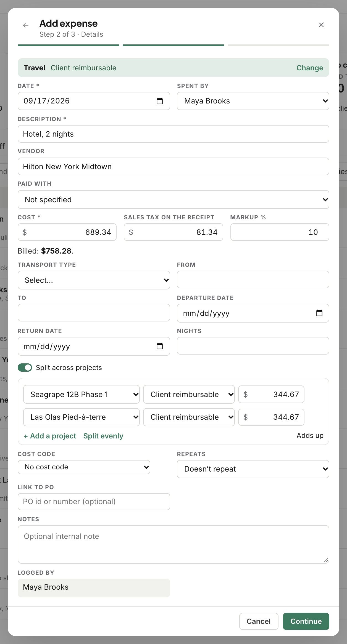
Task: Click the Cost amount field
Action: 67,232
